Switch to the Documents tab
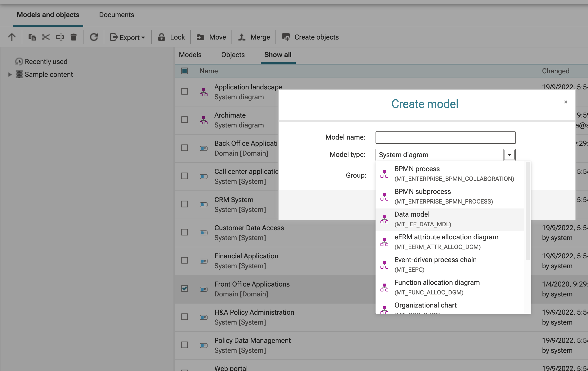Viewport: 588px width, 371px height. [x=117, y=15]
